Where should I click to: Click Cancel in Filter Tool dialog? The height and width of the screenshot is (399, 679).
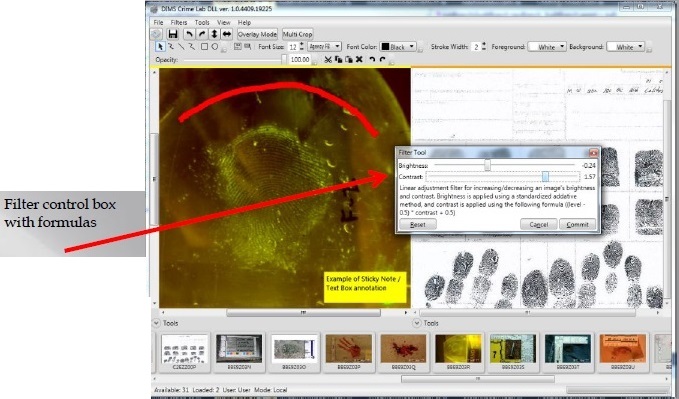[x=539, y=224]
